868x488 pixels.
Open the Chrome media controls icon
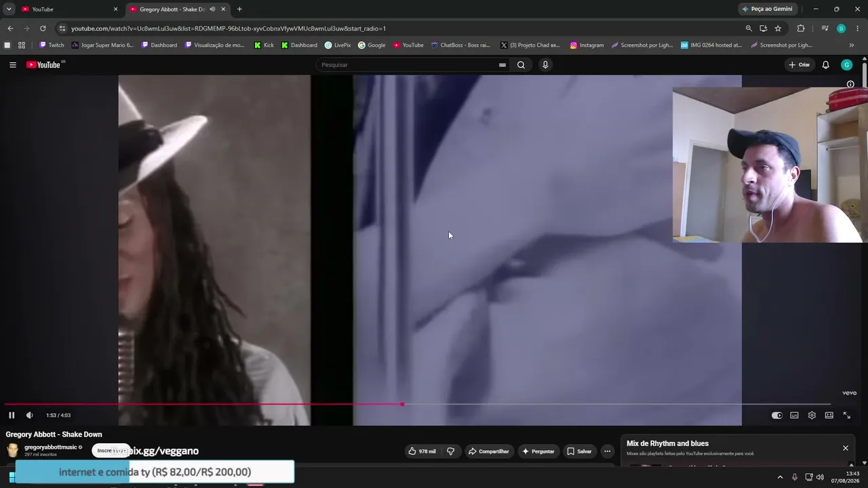(x=825, y=28)
